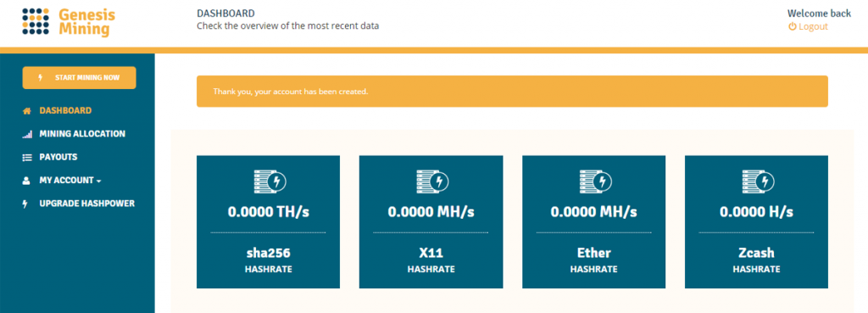The height and width of the screenshot is (313, 868).
Task: Click the X11 server hashrate icon
Action: pyautogui.click(x=431, y=182)
